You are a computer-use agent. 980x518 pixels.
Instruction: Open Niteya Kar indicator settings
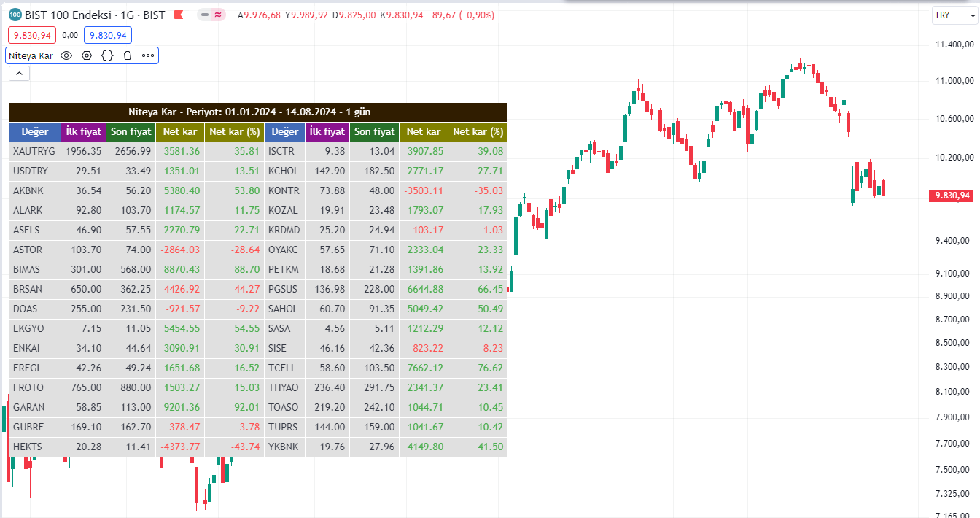click(x=87, y=55)
